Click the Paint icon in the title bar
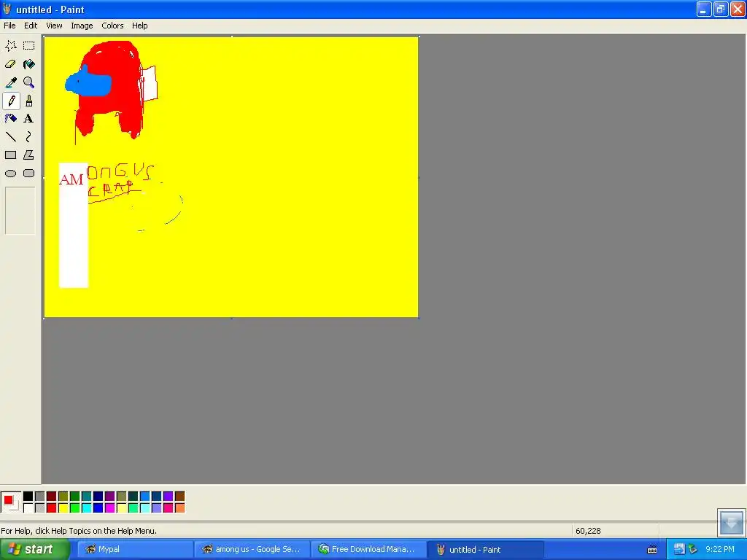Viewport: 747px width, 560px height. coord(7,9)
